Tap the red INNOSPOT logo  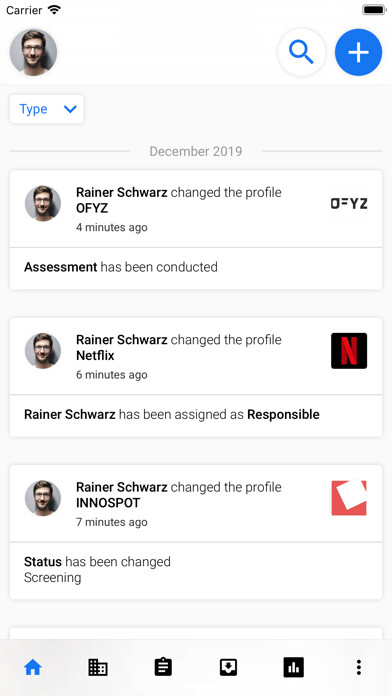pos(349,498)
